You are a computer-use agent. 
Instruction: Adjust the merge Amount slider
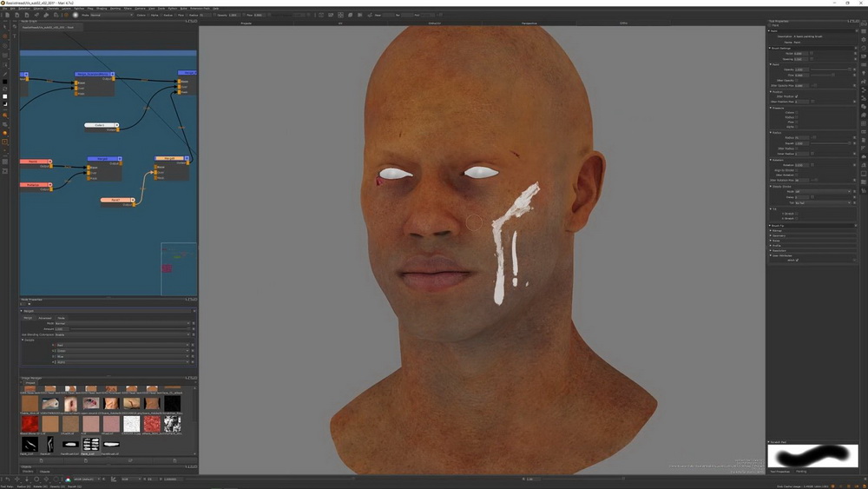(129, 329)
